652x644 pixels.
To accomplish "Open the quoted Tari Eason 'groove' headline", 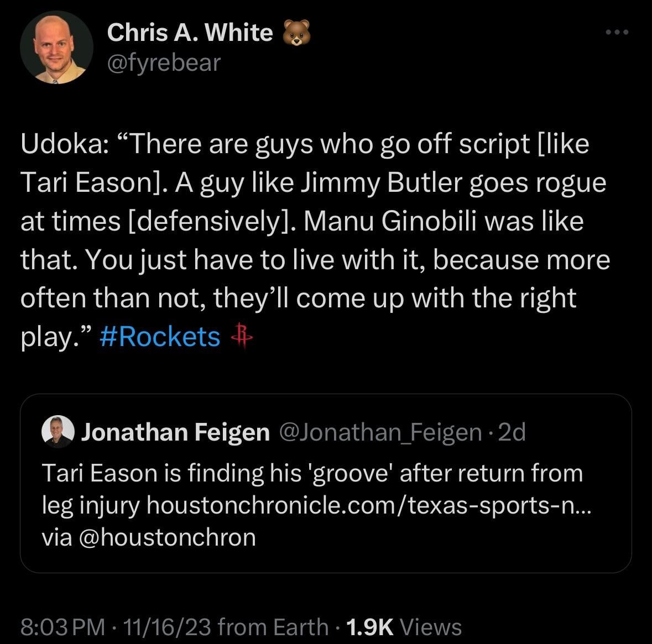I will pos(312,473).
